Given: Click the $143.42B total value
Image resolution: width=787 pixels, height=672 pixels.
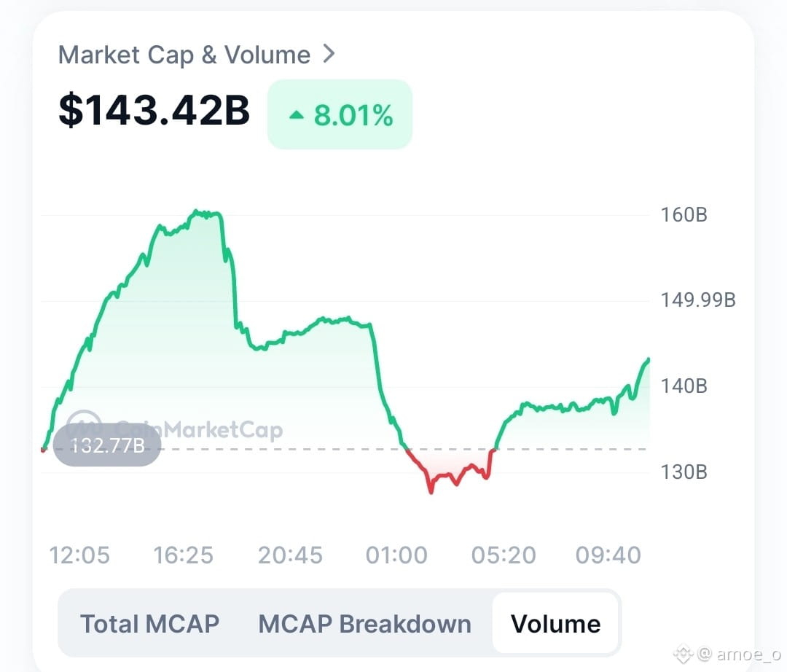Looking at the screenshot, I should [154, 110].
